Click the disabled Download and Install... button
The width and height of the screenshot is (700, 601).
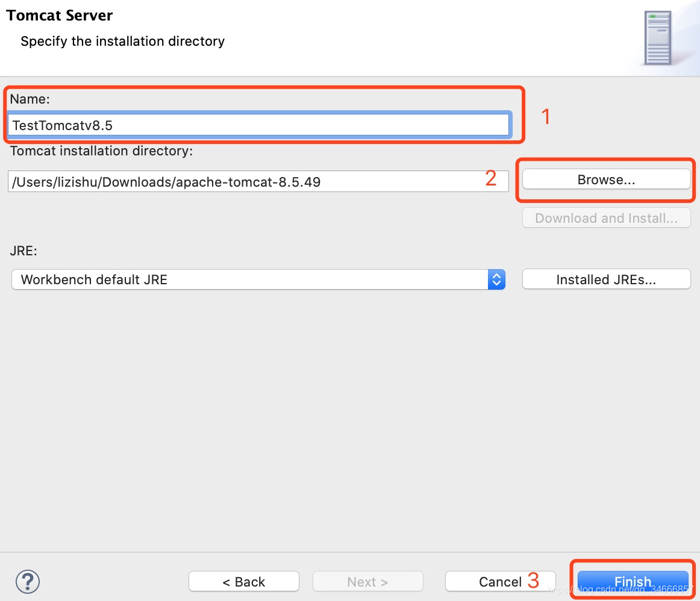(606, 218)
